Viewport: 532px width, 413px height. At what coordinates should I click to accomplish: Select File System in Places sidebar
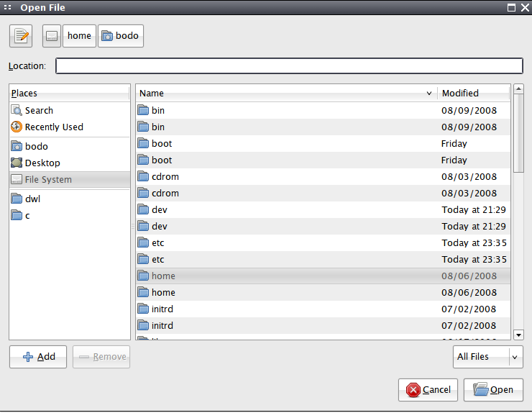pyautogui.click(x=48, y=180)
